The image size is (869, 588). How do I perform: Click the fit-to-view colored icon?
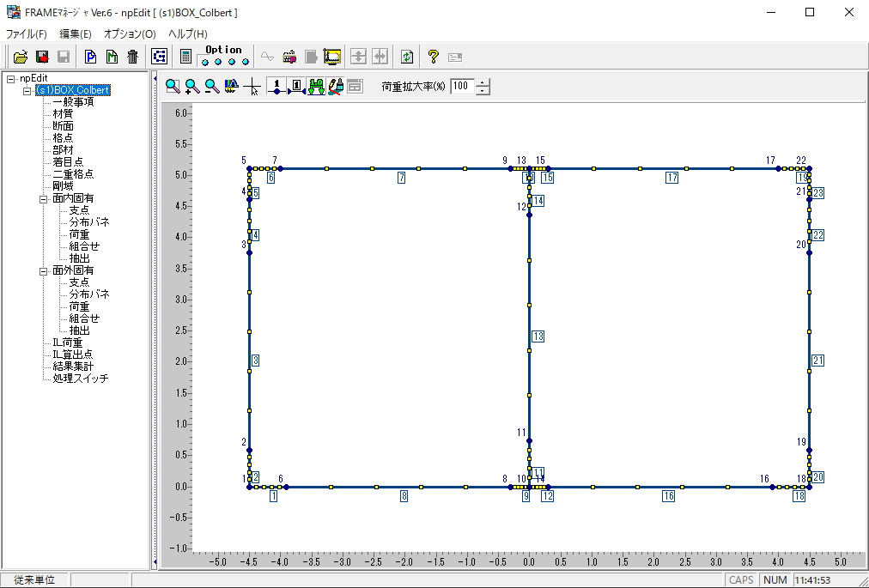[x=231, y=86]
